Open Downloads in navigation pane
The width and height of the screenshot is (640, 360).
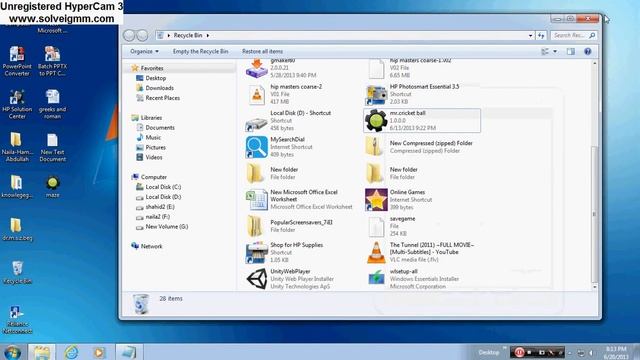click(x=159, y=88)
